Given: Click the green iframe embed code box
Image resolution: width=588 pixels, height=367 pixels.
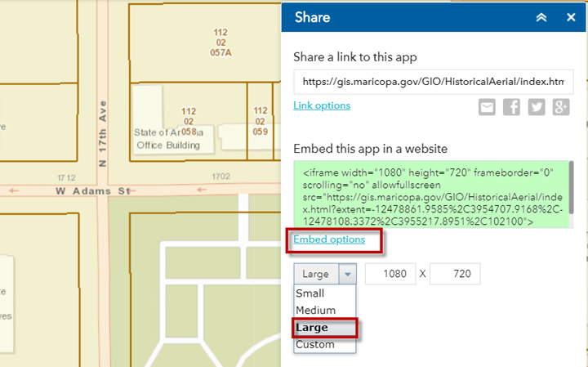Looking at the screenshot, I should click(429, 196).
